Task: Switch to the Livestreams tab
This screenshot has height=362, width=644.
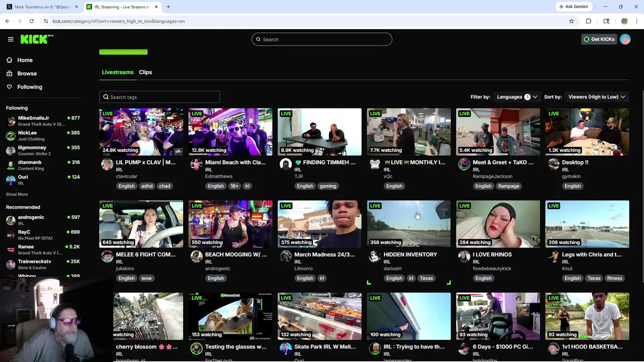Action: [118, 72]
